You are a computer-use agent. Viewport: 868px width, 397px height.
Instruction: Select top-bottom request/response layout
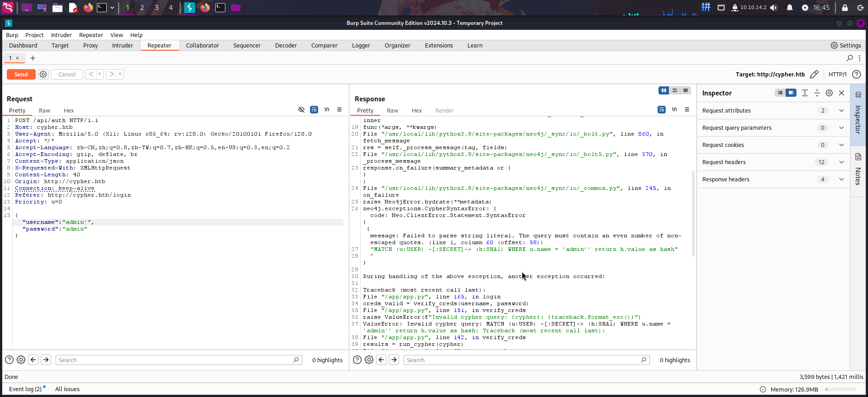click(x=675, y=90)
